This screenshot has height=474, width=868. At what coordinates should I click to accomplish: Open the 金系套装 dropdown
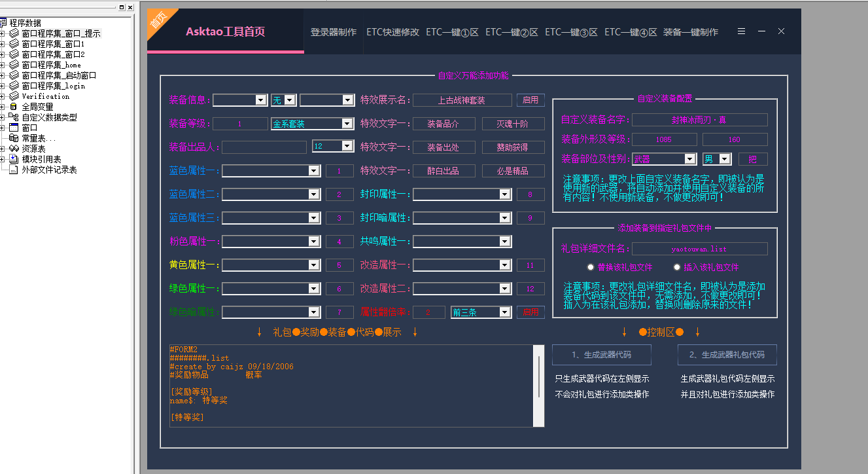349,123
